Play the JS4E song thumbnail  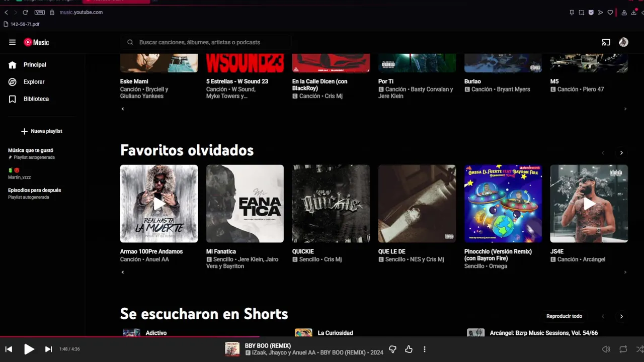pyautogui.click(x=589, y=204)
